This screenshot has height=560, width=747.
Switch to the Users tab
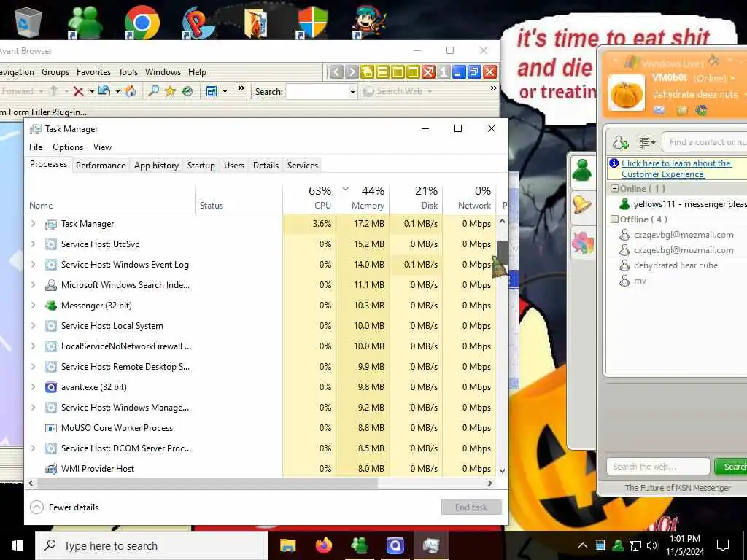tap(234, 166)
